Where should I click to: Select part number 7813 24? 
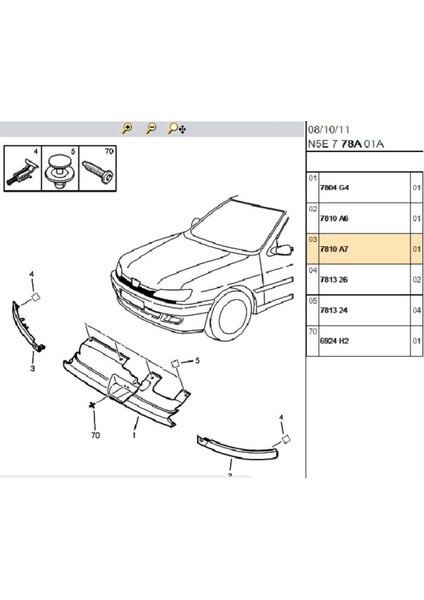click(x=334, y=310)
